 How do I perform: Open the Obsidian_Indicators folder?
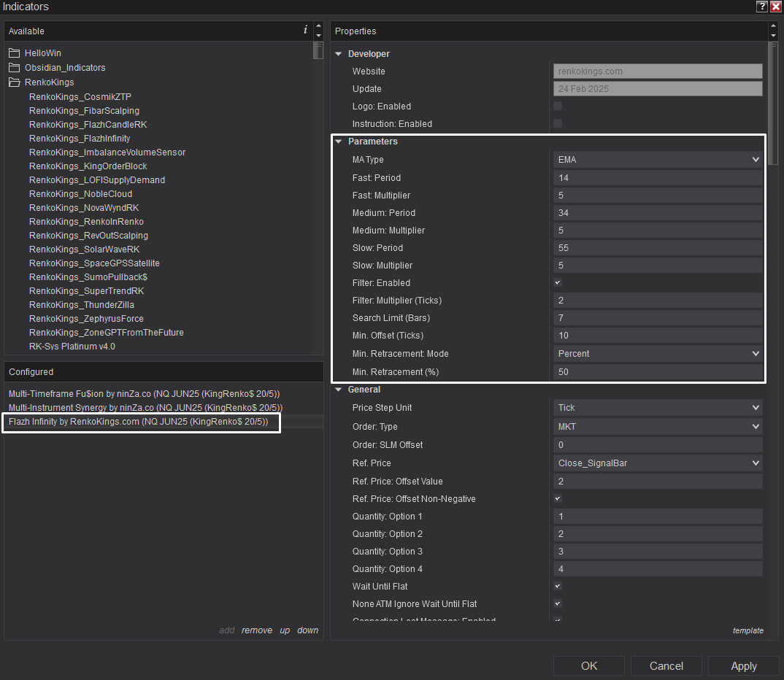click(x=57, y=67)
